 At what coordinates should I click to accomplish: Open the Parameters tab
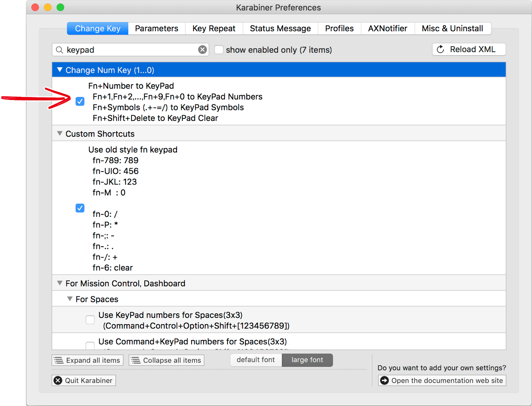(157, 29)
